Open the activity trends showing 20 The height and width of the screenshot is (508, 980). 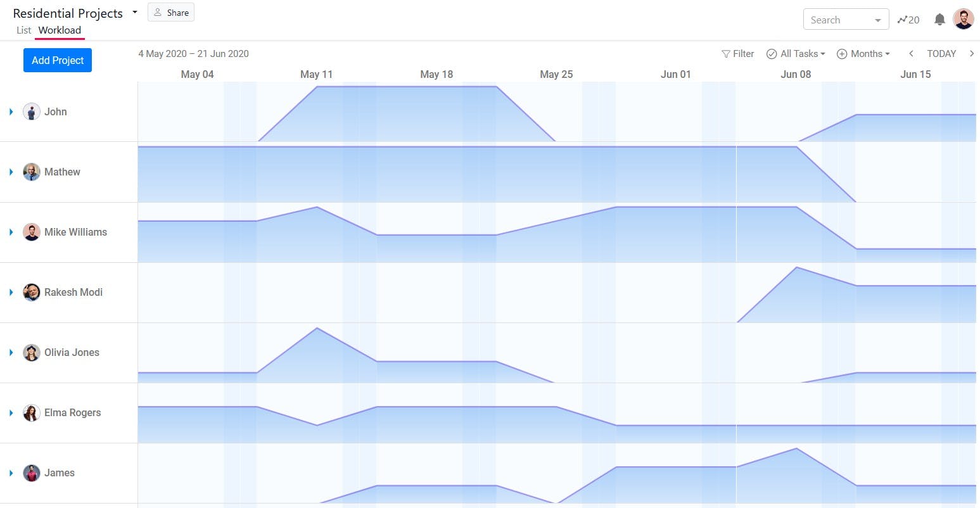(x=908, y=20)
